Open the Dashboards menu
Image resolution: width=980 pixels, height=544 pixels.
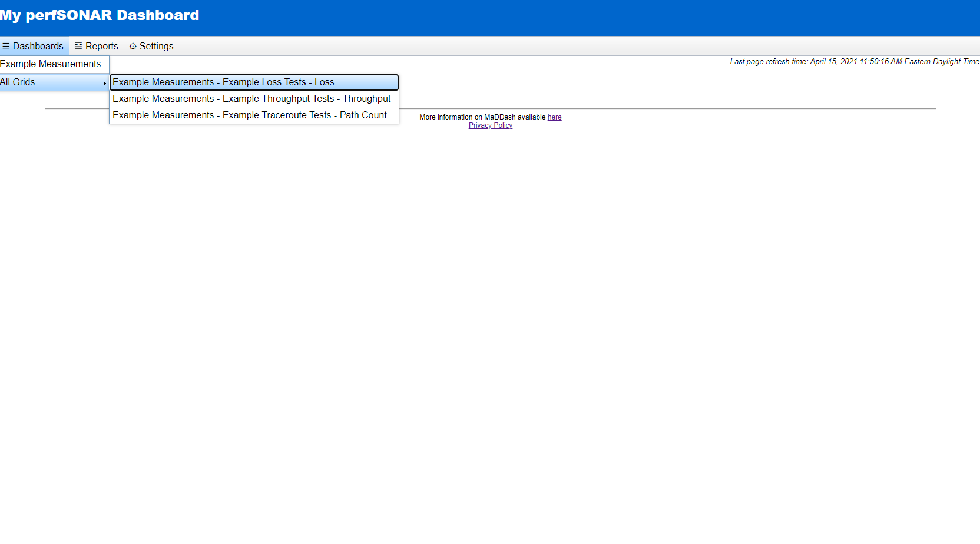(x=34, y=46)
